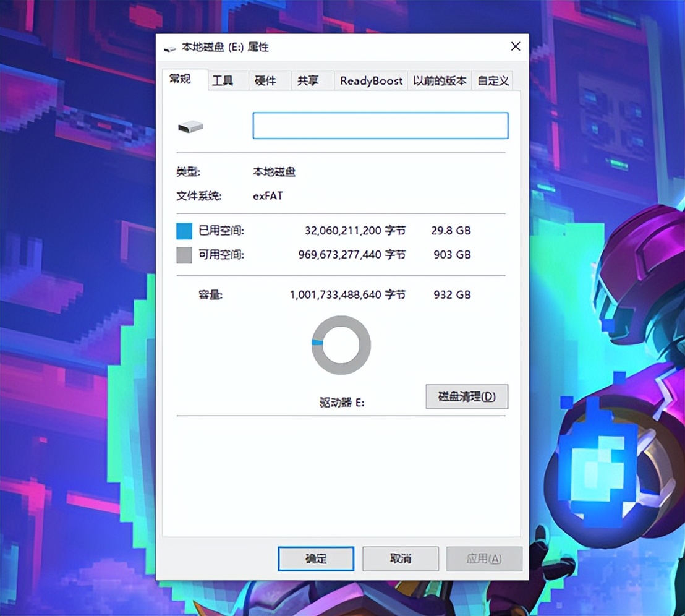This screenshot has height=616, width=685.
Task: Click the 磁盘清理(D) button
Action: point(467,396)
